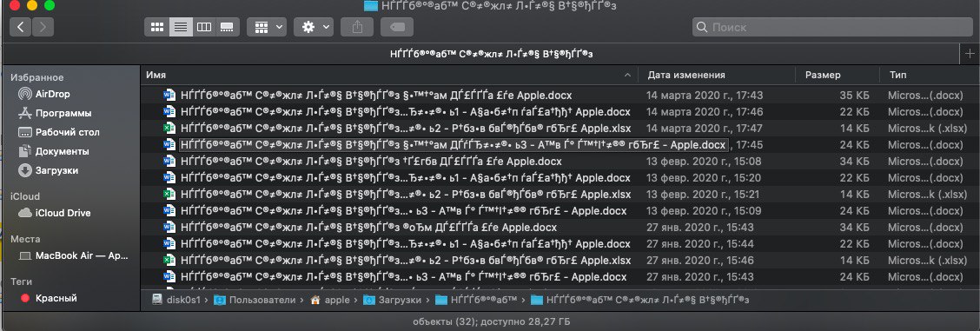
Task: Click Word icon of file dated 14 марта 17:43
Action: point(169,96)
